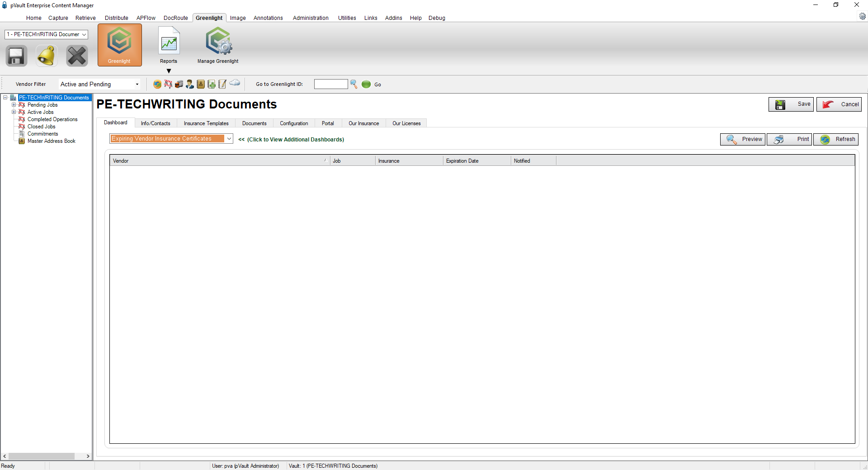Select Commitments in the tree
The image size is (868, 470).
click(x=43, y=134)
